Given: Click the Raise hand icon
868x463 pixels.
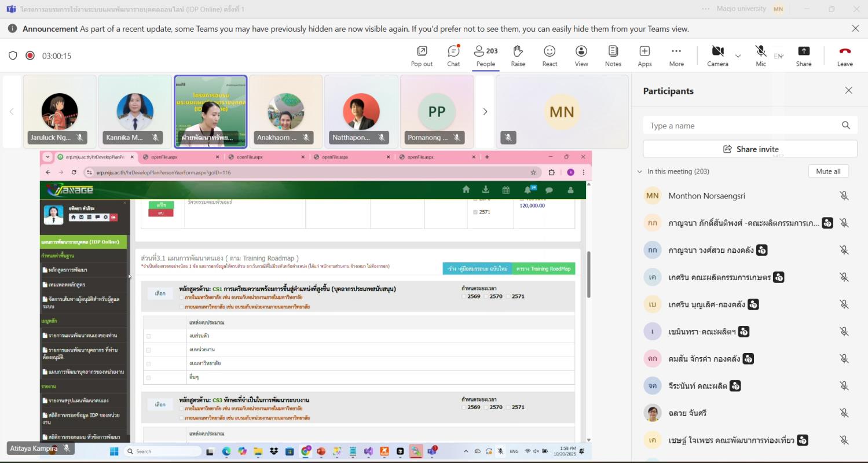Looking at the screenshot, I should point(518,52).
